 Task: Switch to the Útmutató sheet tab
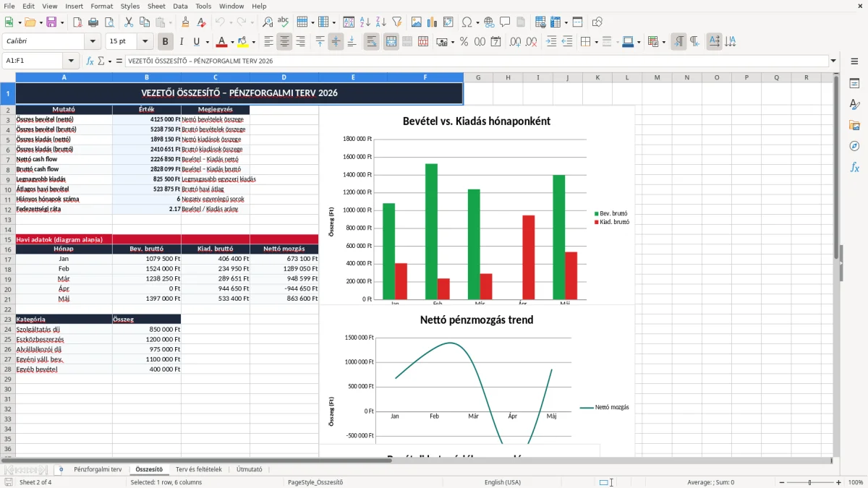point(250,469)
